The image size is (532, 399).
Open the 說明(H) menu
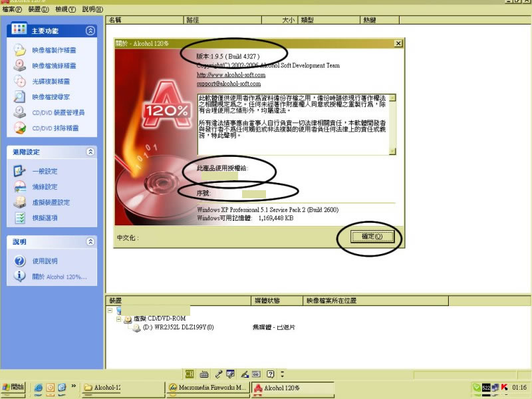pyautogui.click(x=92, y=9)
